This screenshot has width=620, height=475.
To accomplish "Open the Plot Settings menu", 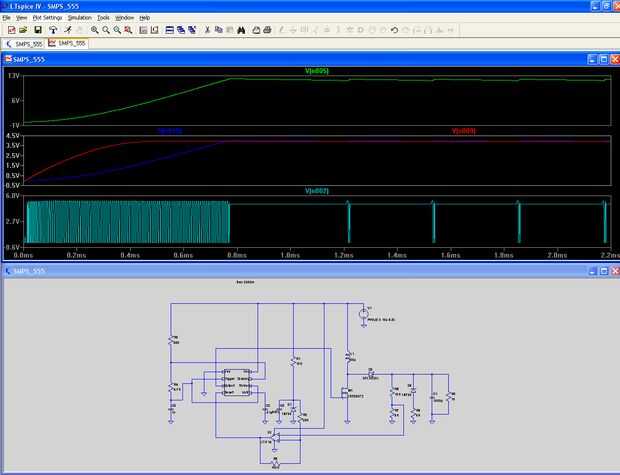I will [x=47, y=18].
